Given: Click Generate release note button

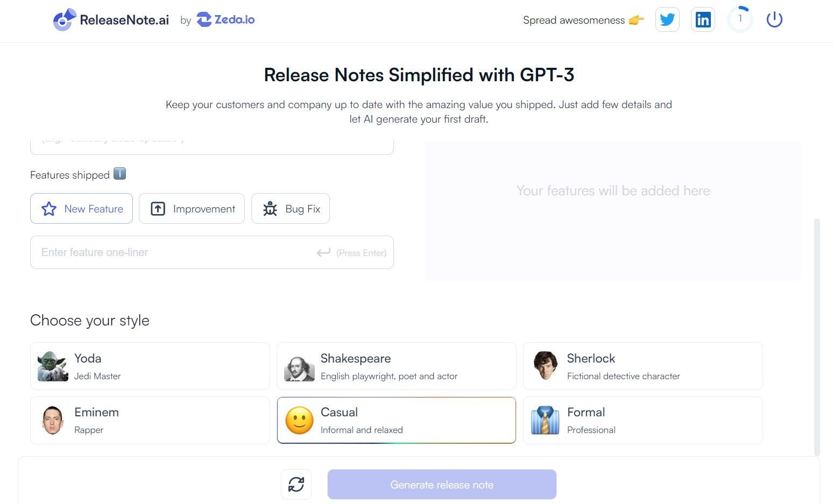Looking at the screenshot, I should pos(442,485).
